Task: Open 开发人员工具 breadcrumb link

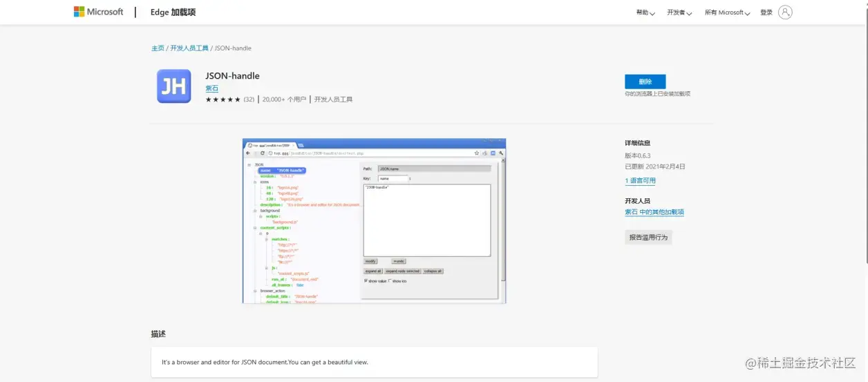Action: [189, 48]
